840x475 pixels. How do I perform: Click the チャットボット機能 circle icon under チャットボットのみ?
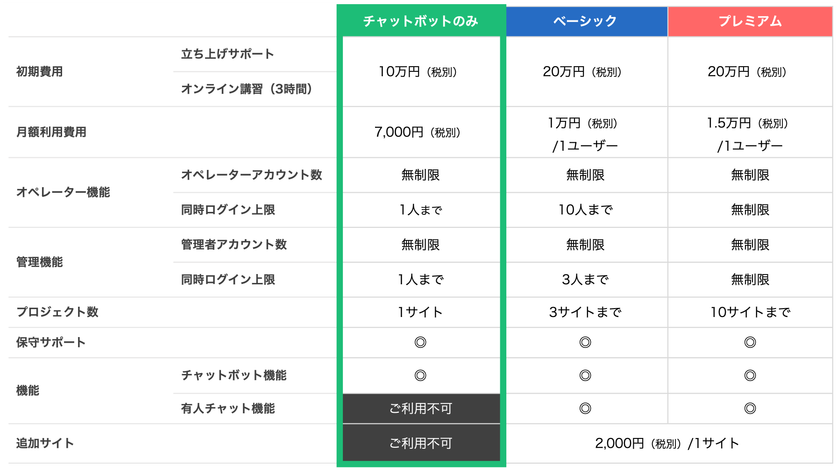421,375
